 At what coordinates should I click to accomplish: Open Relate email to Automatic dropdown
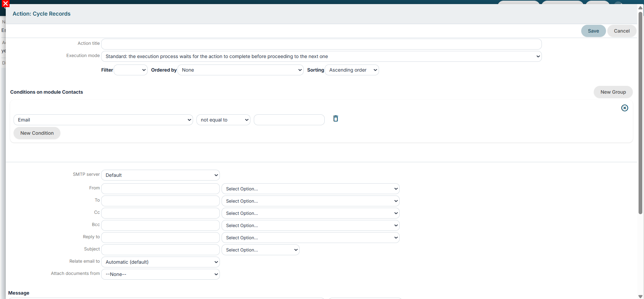(160, 262)
